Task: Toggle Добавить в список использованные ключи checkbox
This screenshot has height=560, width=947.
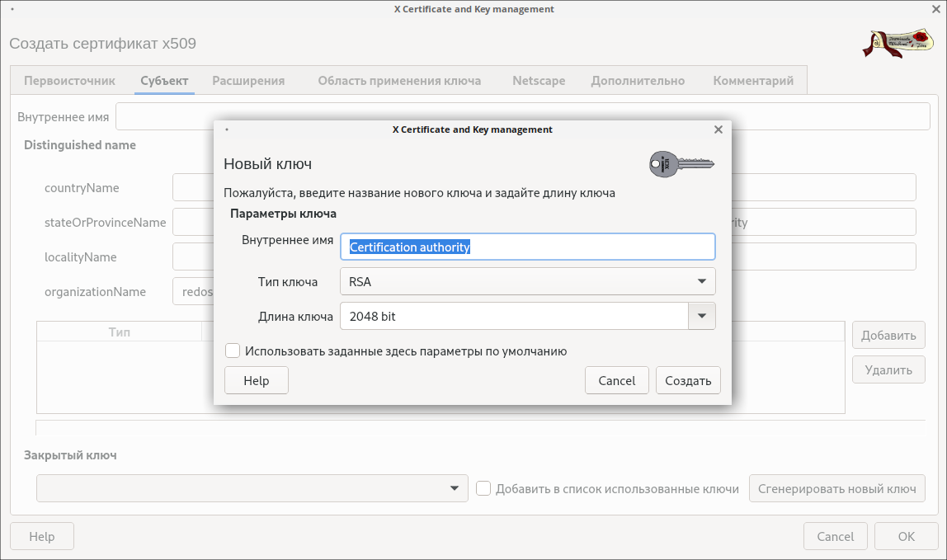Action: point(484,489)
